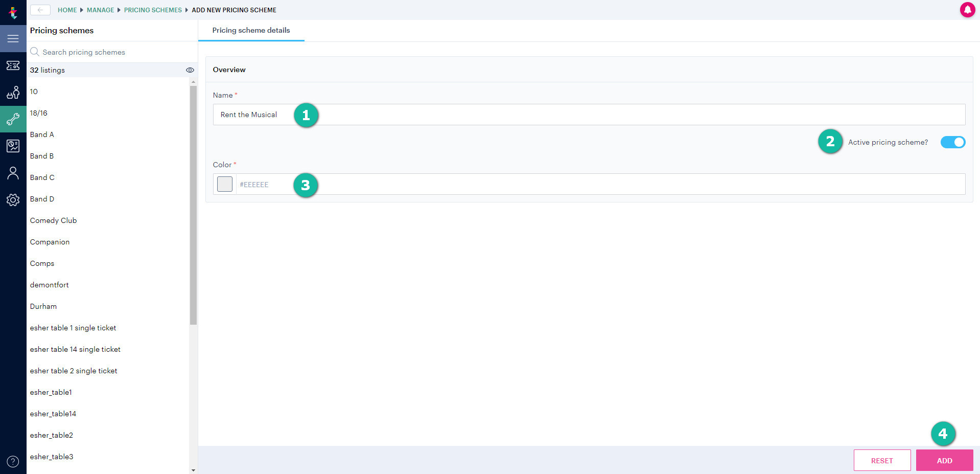Viewport: 980px width, 474px height.
Task: Toggle visibility of the 32 listings
Action: tap(190, 70)
